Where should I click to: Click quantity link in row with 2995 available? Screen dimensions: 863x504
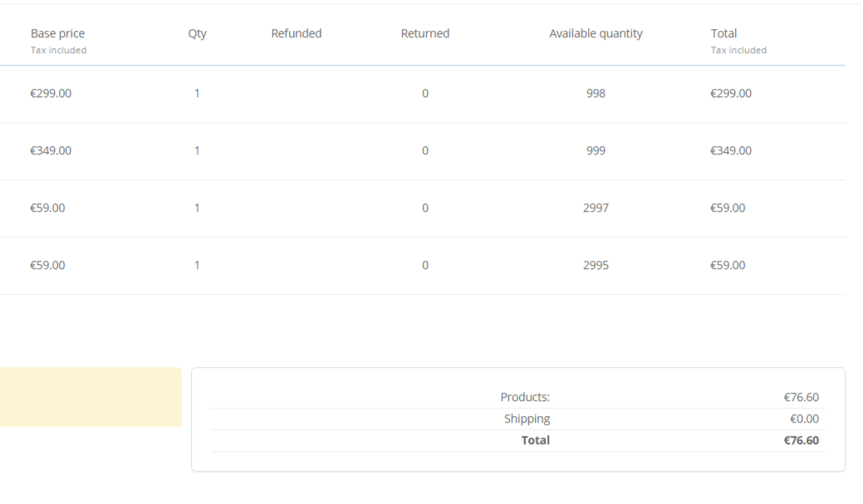197,266
